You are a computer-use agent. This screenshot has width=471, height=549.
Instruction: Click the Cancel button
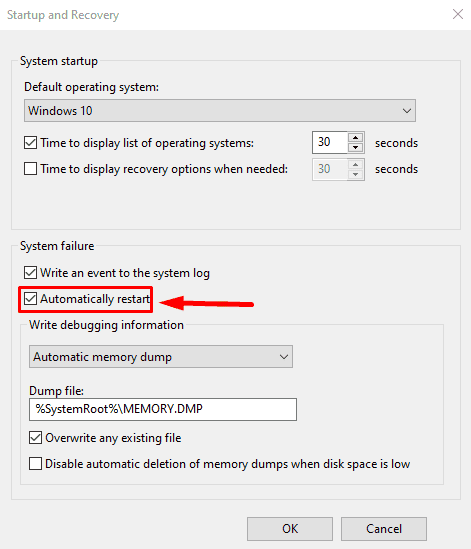point(384,529)
